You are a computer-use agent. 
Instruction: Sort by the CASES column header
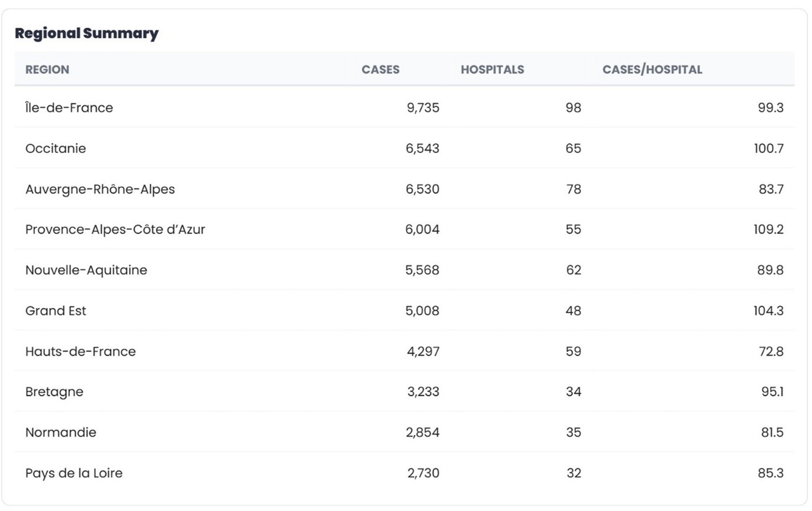[380, 69]
